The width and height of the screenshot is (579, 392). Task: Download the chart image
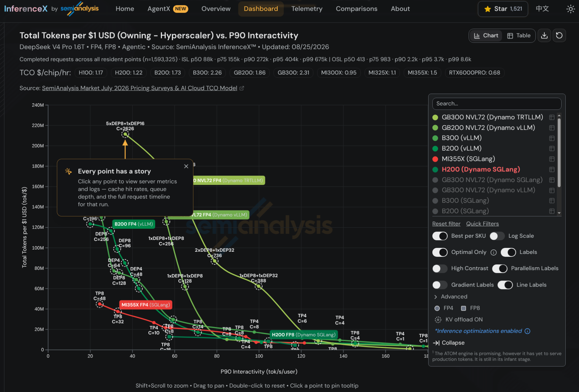pos(544,36)
